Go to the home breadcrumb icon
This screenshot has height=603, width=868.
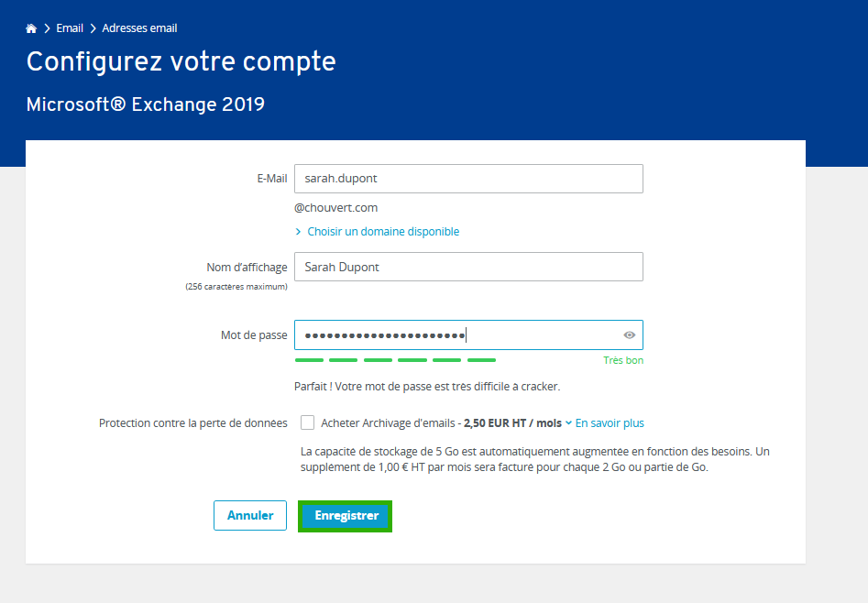[31, 28]
